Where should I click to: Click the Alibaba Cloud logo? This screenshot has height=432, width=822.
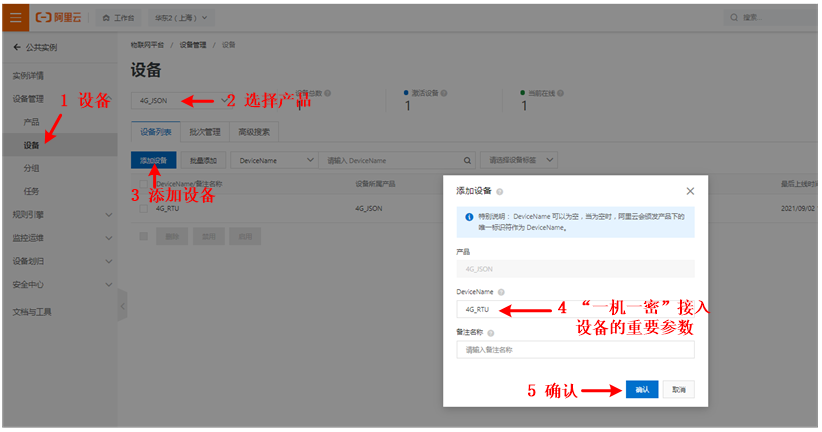coord(58,18)
